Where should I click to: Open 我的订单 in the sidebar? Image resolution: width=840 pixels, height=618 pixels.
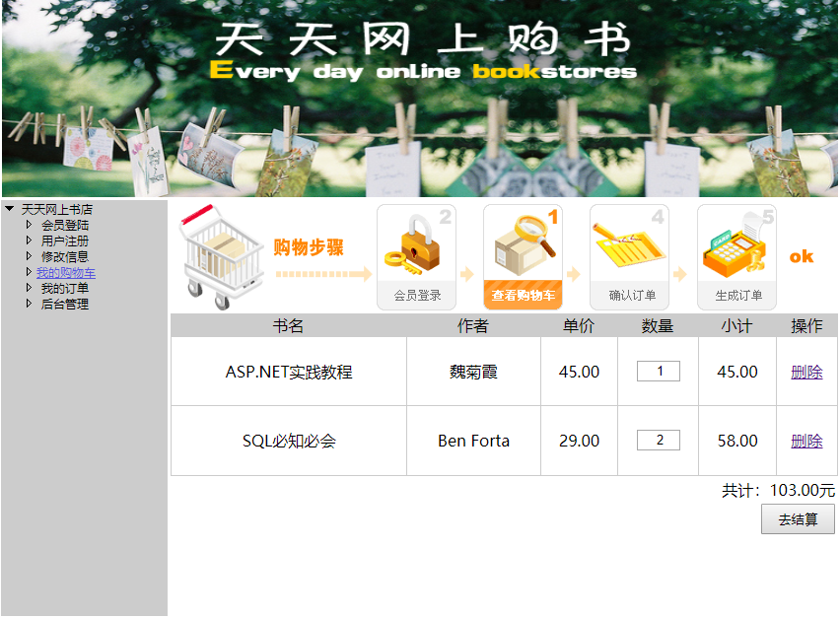64,288
